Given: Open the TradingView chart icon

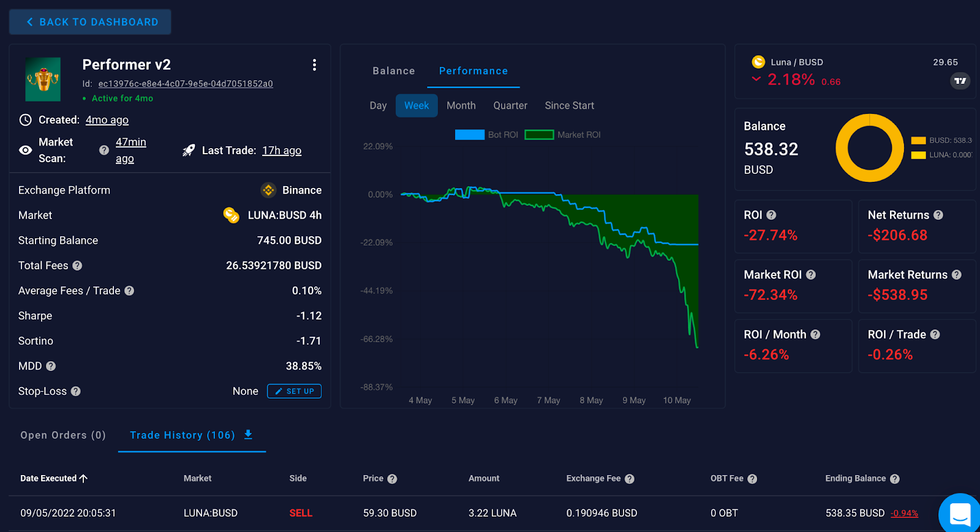Looking at the screenshot, I should click(x=960, y=81).
